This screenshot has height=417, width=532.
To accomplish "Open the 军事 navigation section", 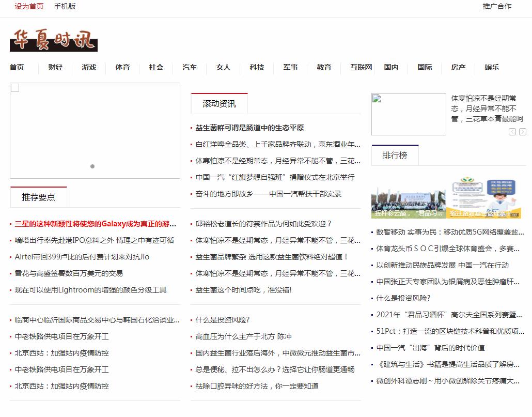I will click(290, 67).
